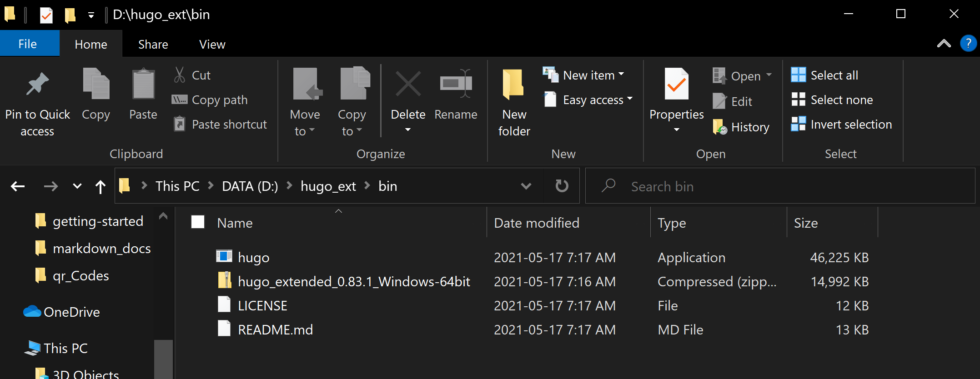
Task: Click the Properties checkmark icon in title bar
Action: click(x=46, y=15)
